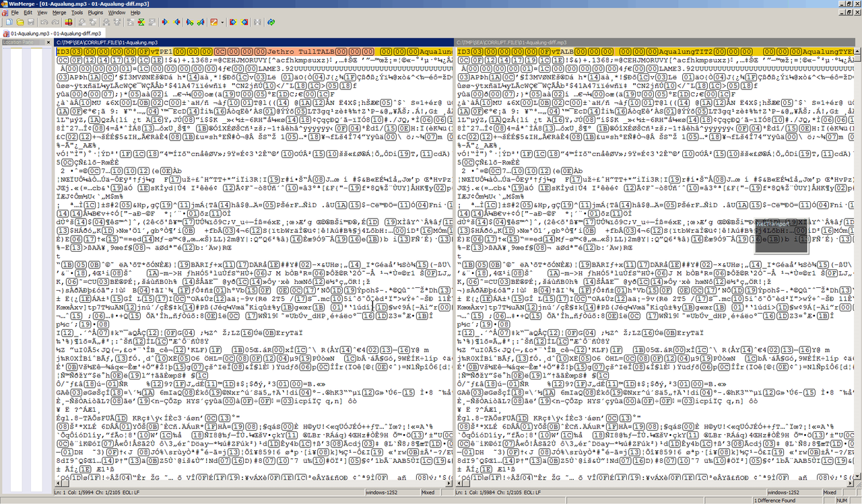
Task: Click the Copy Right arrow icon
Action: pos(164,22)
